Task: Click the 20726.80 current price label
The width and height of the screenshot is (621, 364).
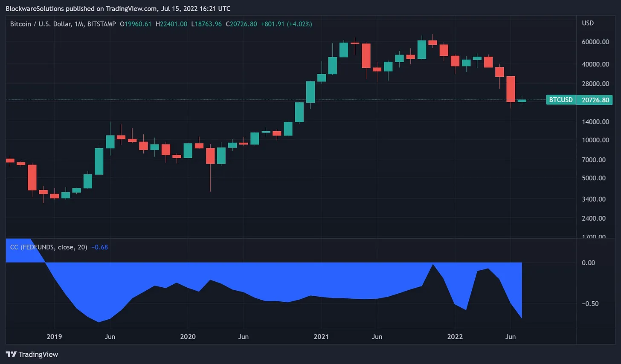Action: click(595, 100)
